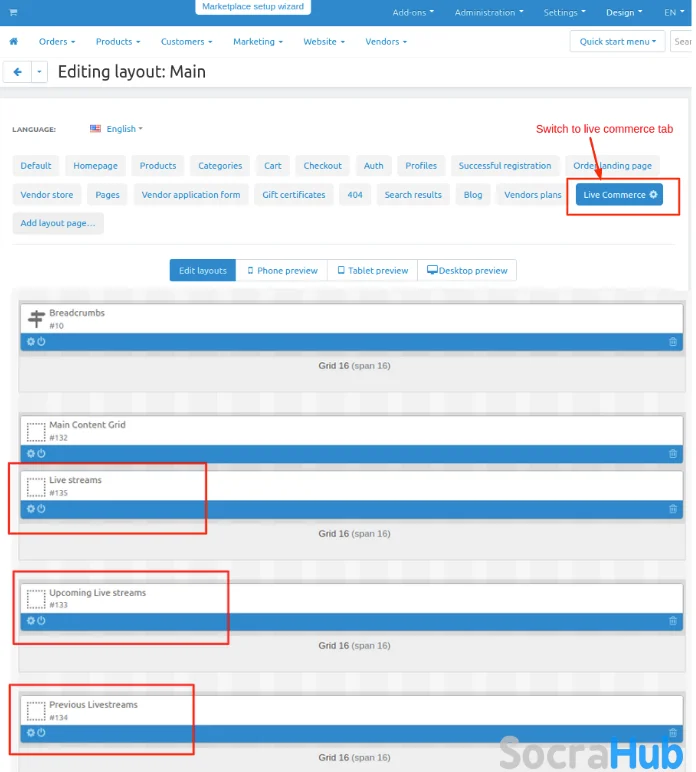Open the Profiles layout tab
Viewport: 696px width, 772px height.
(x=421, y=166)
